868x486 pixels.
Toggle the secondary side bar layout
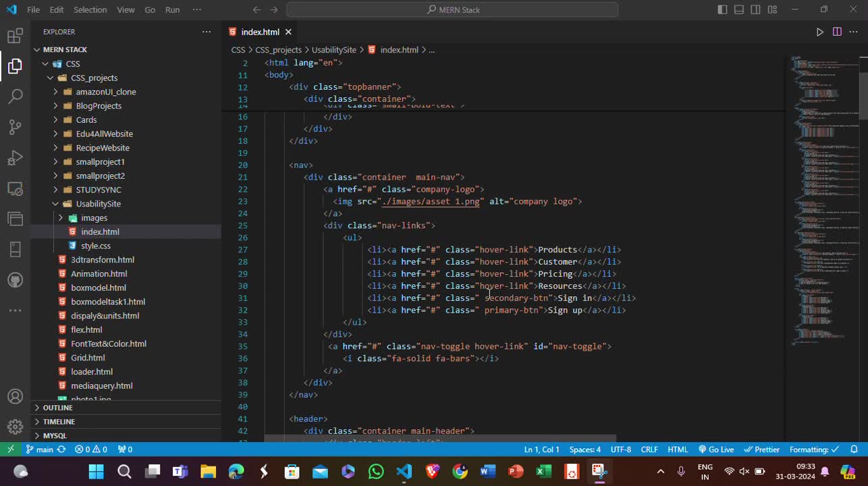(756, 9)
